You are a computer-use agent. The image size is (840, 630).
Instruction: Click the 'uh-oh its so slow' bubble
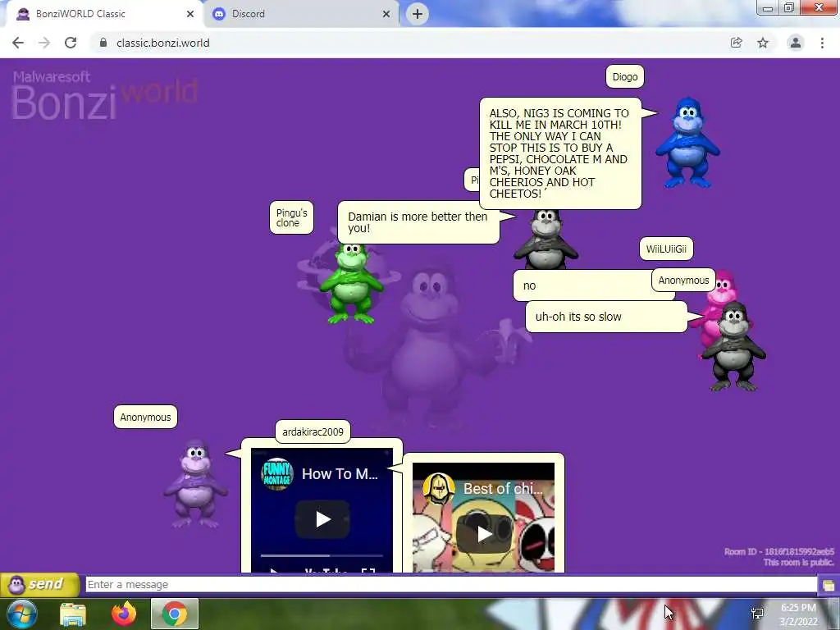coord(606,317)
